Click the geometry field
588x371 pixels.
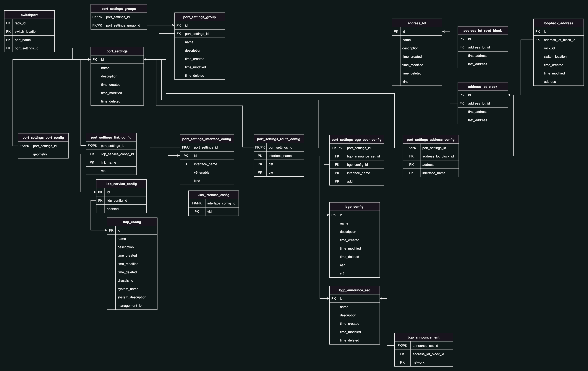(x=43, y=154)
